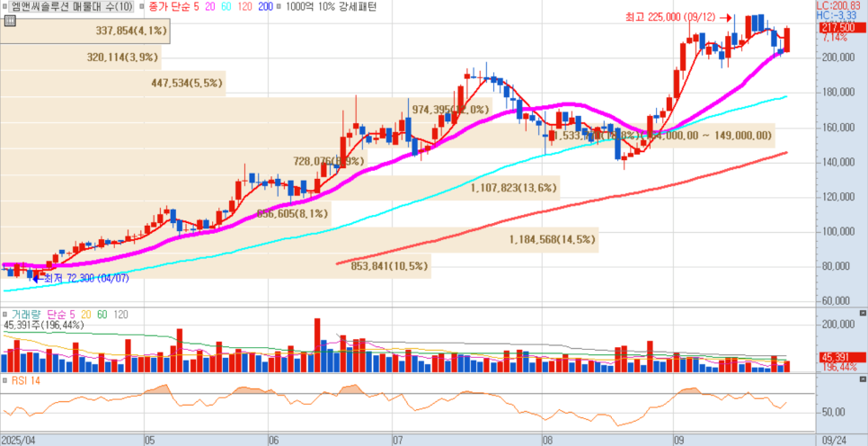Image resolution: width=868 pixels, height=446 pixels.
Task: Close the volume panel with its X icon
Action: [x=863, y=313]
